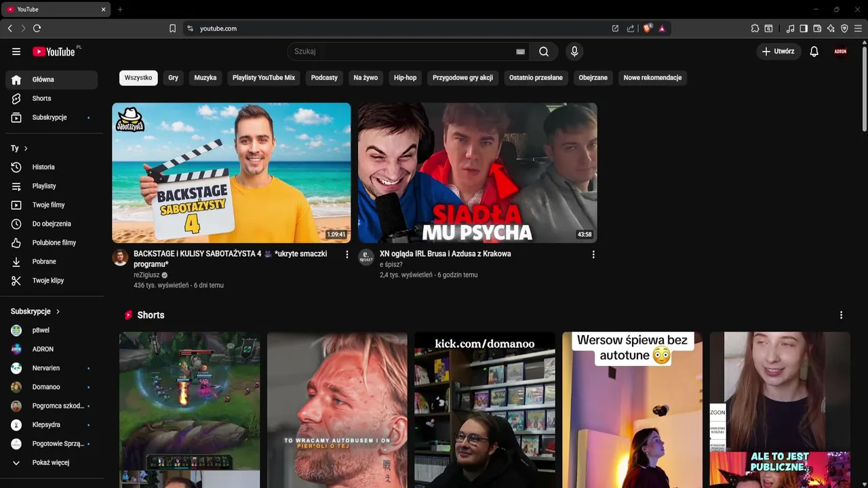Bookmark this page icon
The height and width of the screenshot is (488, 868).
(x=172, y=28)
